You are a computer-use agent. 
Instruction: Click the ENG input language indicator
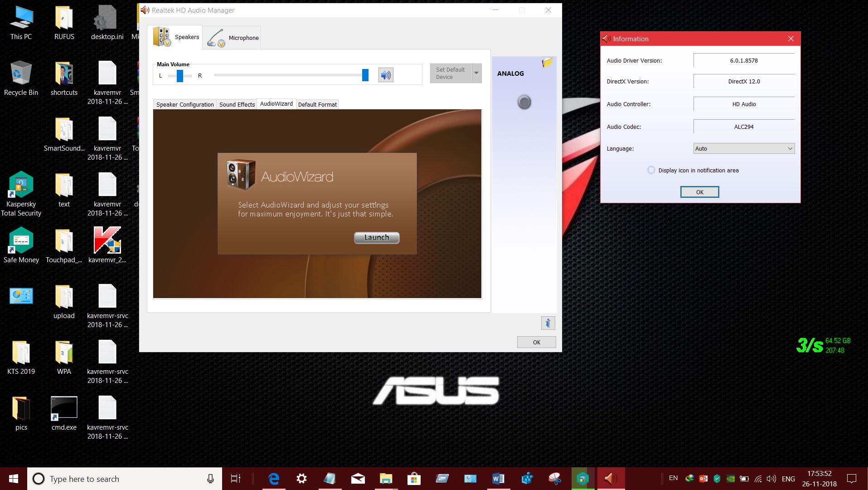(x=788, y=479)
